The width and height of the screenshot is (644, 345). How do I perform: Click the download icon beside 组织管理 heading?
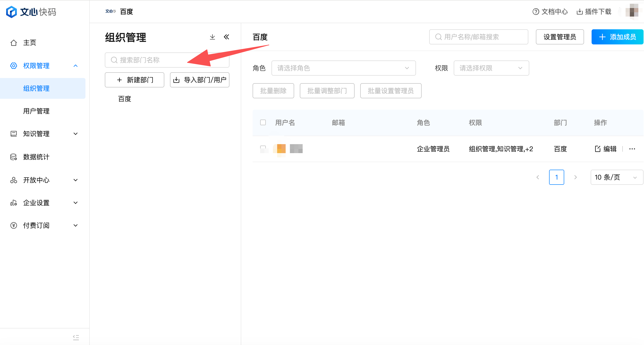[212, 37]
